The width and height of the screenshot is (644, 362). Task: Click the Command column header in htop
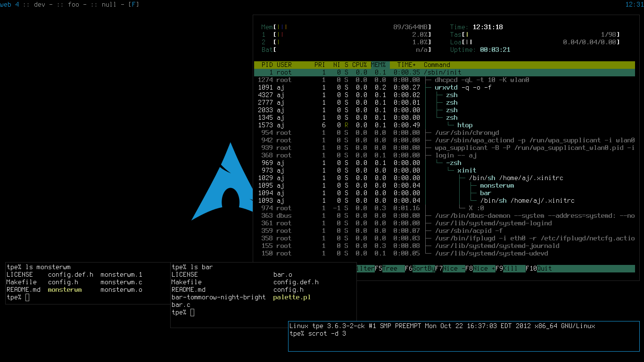pos(437,65)
